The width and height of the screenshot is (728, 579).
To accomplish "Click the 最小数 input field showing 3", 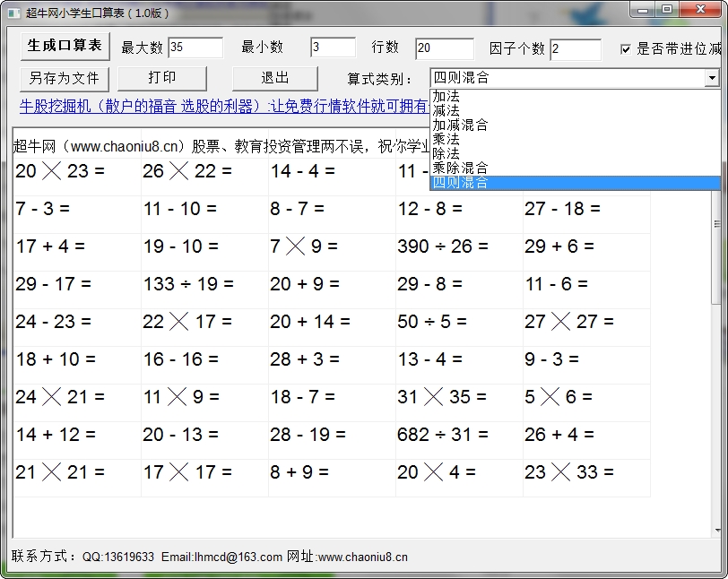I will pyautogui.click(x=333, y=48).
